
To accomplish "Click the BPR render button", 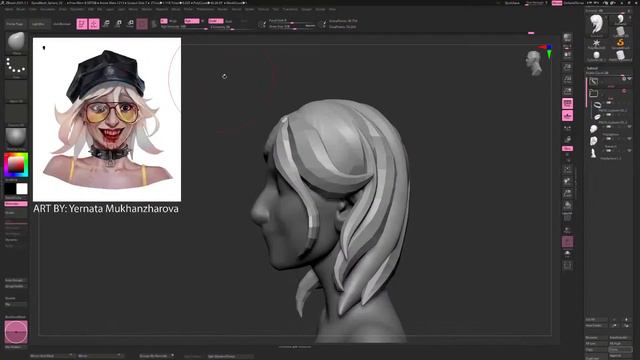I will tap(567, 38).
